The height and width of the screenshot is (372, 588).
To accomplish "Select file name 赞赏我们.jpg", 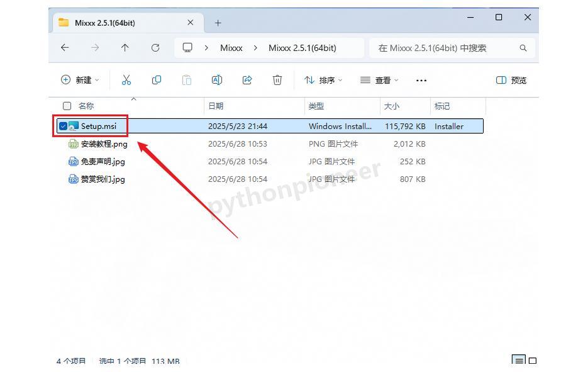I will 103,179.
